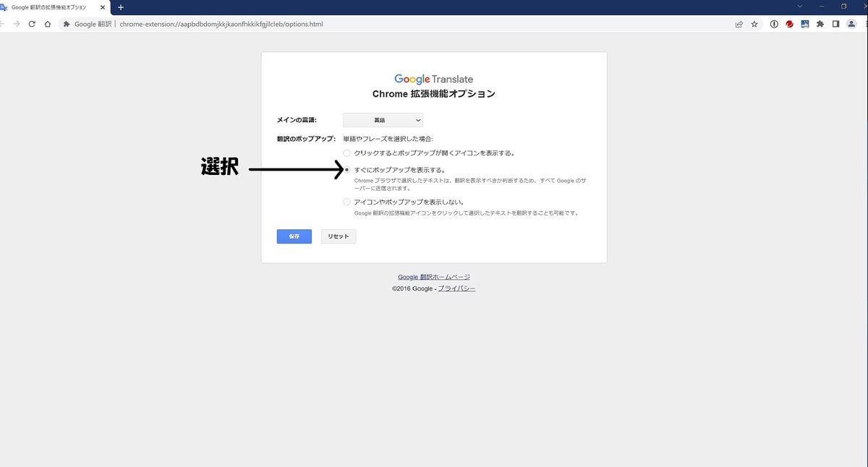Open the user profile avatar
The image size is (868, 467).
851,24
